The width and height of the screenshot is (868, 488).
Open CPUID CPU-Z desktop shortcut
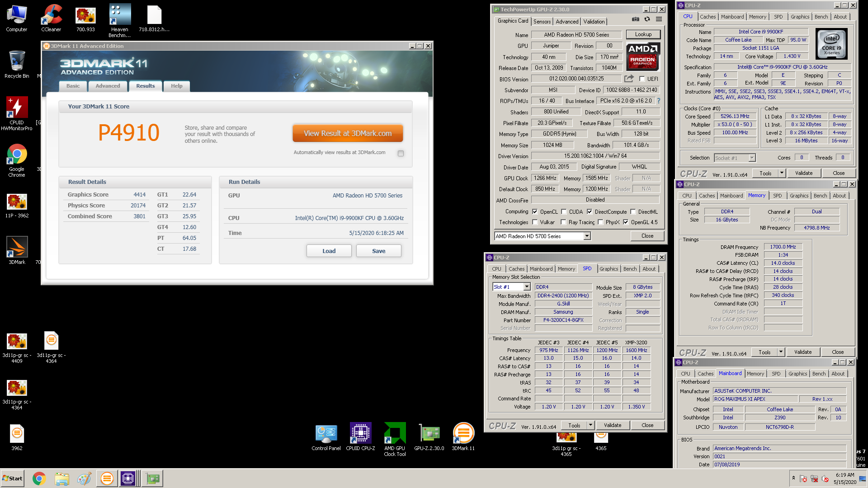pos(360,437)
